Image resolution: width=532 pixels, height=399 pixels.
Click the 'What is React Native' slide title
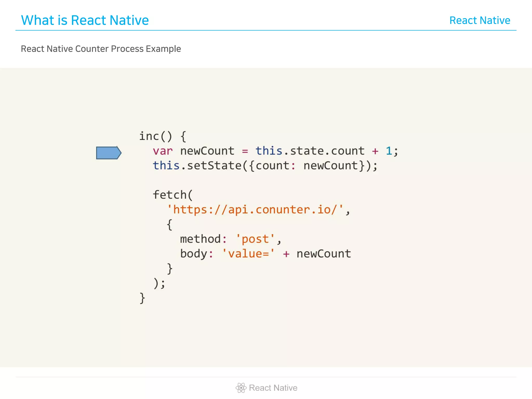85,20
